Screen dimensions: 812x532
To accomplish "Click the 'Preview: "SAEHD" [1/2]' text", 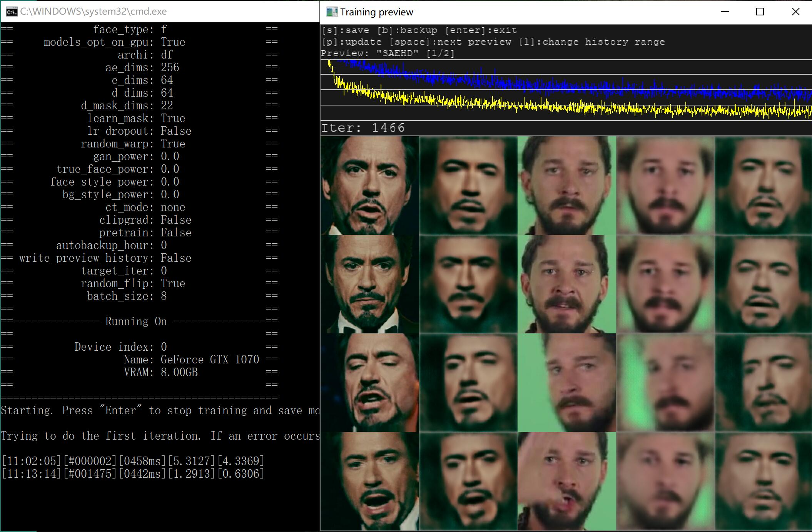I will (x=388, y=54).
